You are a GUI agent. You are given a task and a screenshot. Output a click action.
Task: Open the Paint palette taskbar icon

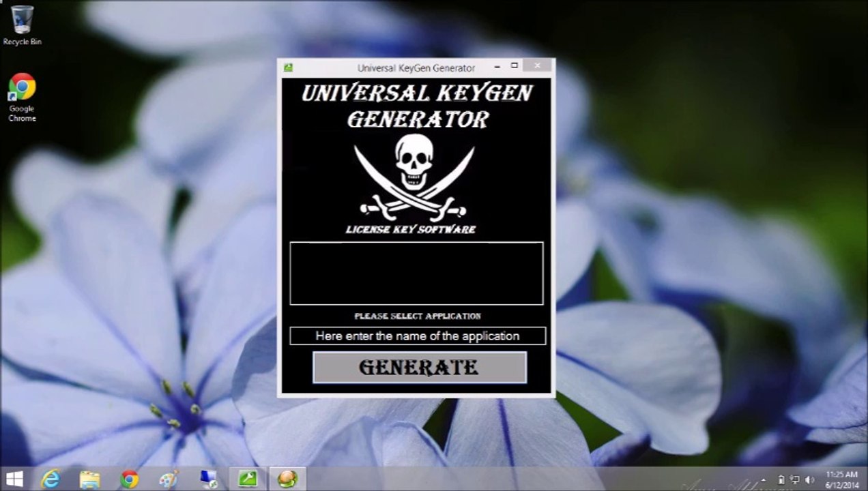coord(169,479)
